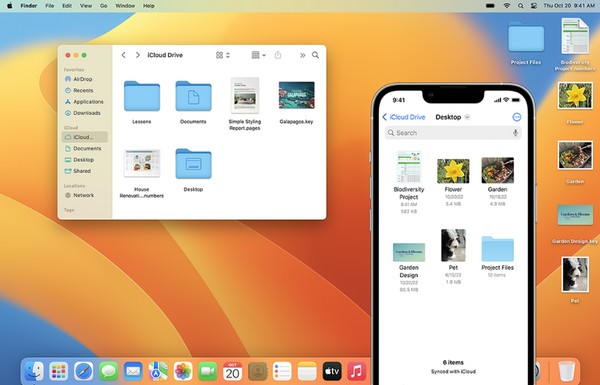Tap the iPhone more options circle button

tap(517, 117)
